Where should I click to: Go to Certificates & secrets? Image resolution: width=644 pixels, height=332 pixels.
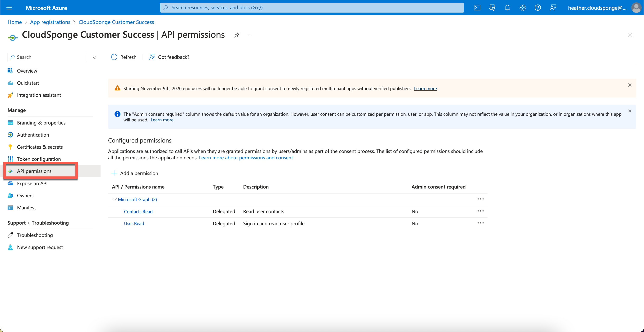click(40, 147)
